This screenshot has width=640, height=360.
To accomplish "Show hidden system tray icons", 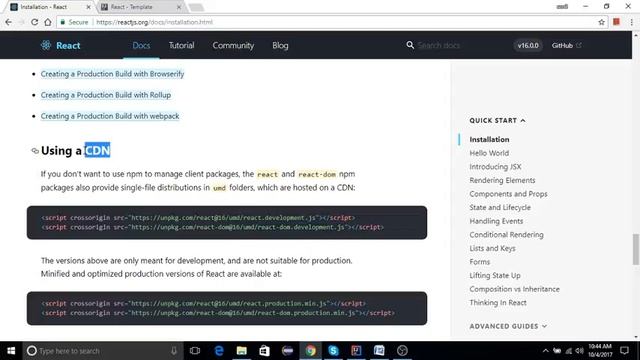I will point(546,351).
